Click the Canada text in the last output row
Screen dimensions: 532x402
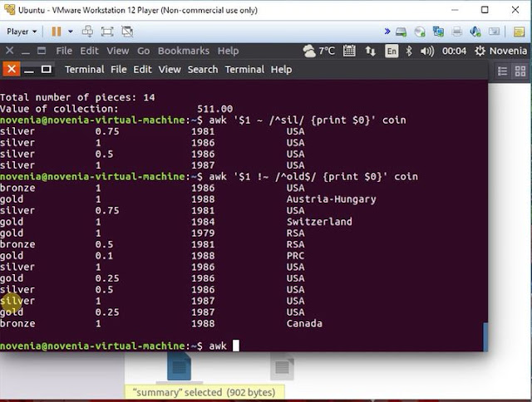coord(304,323)
